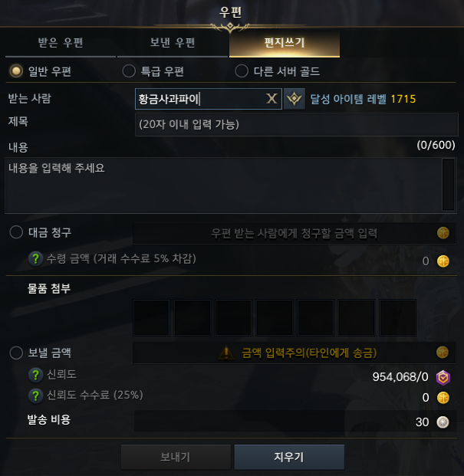Select the 특급 우편 radio option
Screen dimensions: 464x476
[129, 71]
